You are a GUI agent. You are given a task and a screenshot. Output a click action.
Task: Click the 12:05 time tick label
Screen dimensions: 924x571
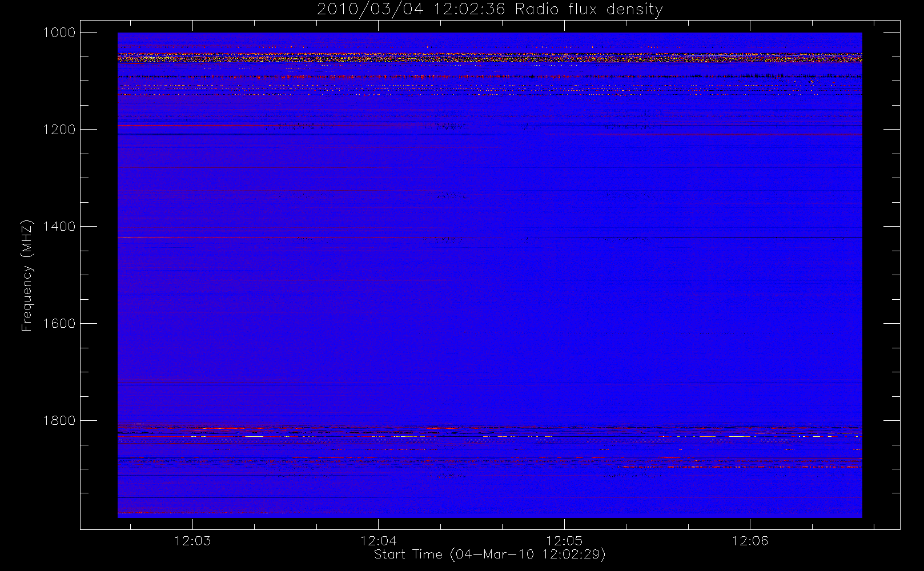(564, 541)
